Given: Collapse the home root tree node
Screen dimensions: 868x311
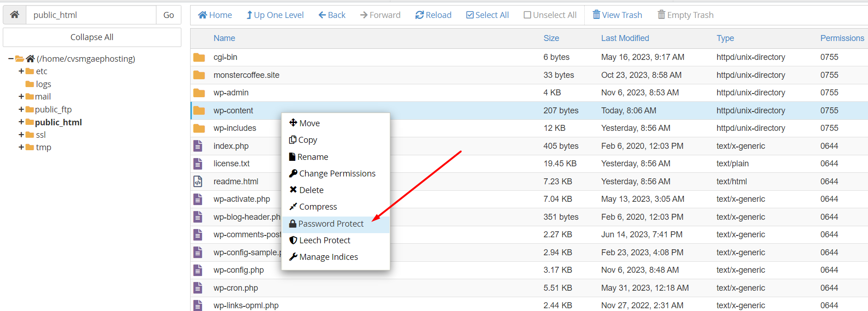Looking at the screenshot, I should click(x=11, y=59).
